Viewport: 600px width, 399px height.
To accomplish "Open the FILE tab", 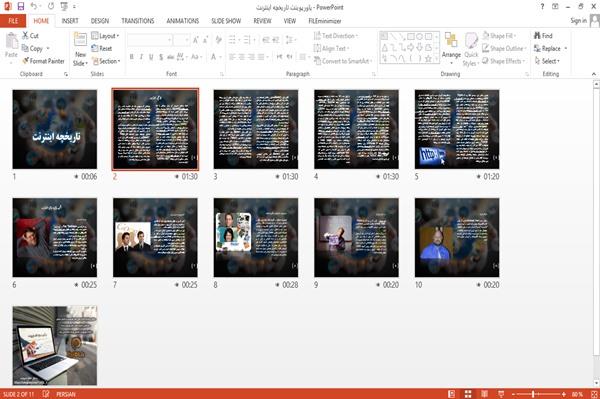I will point(13,21).
